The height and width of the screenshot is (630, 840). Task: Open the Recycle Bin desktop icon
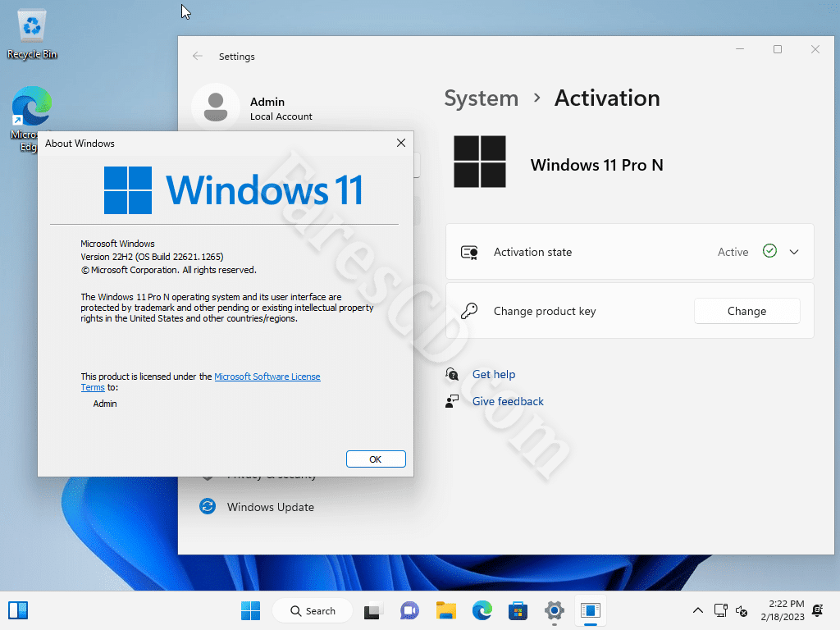[x=32, y=34]
